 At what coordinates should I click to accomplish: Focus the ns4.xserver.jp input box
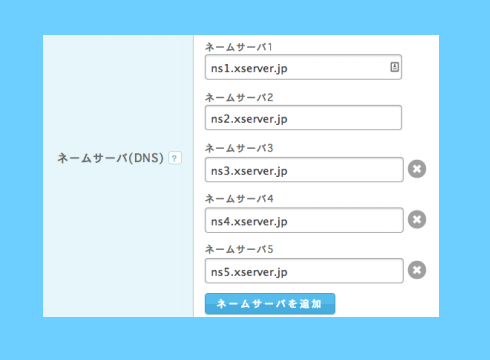[304, 220]
